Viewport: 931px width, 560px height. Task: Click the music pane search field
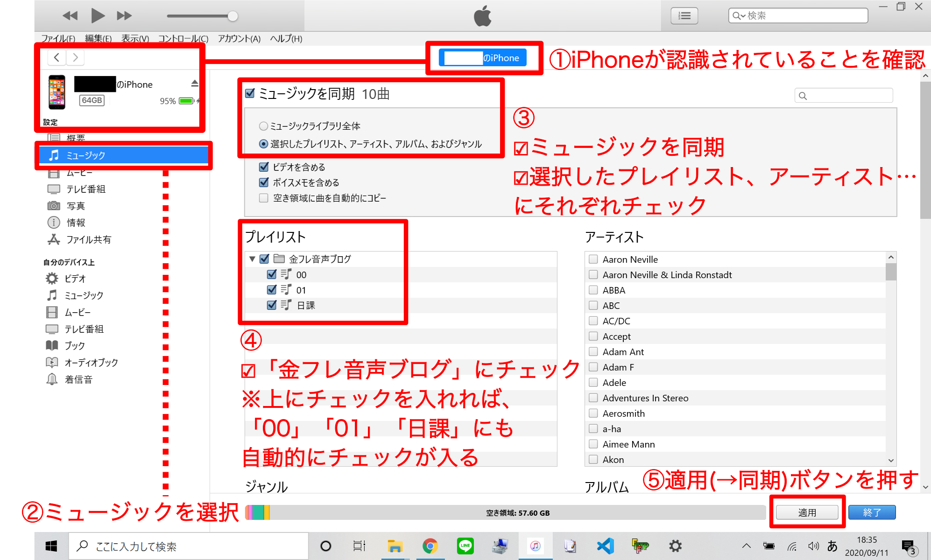coord(844,95)
